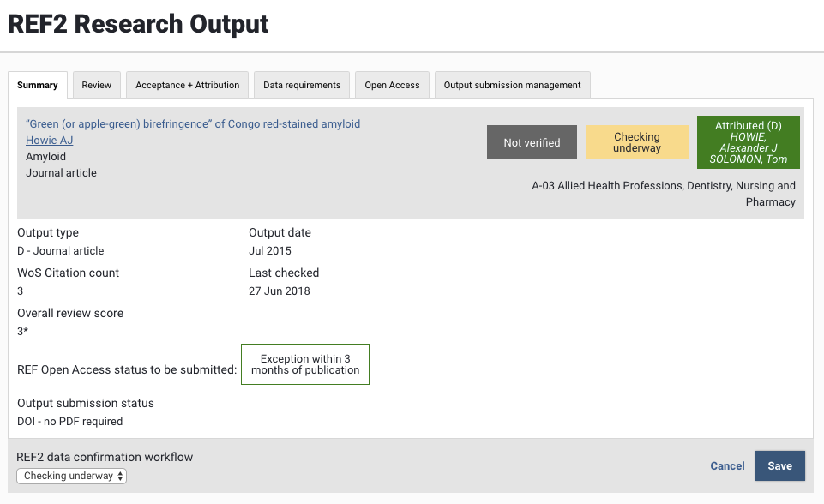Click the green Attributed (D) badge
The image size is (824, 504).
(x=748, y=142)
